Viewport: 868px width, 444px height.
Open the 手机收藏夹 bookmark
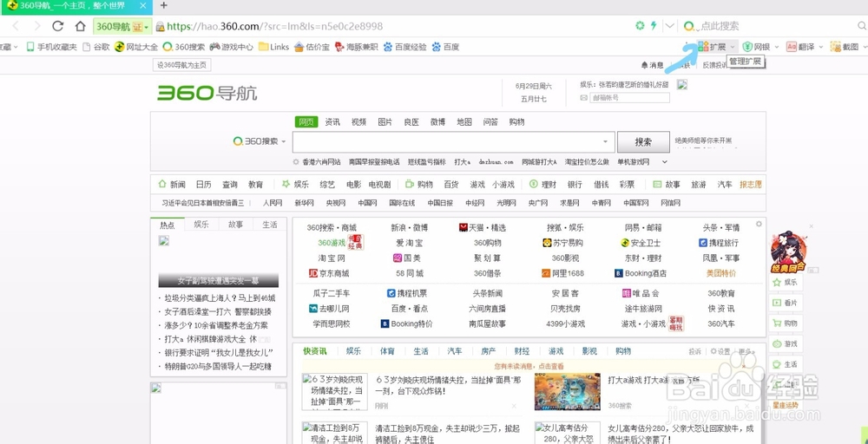click(x=51, y=47)
